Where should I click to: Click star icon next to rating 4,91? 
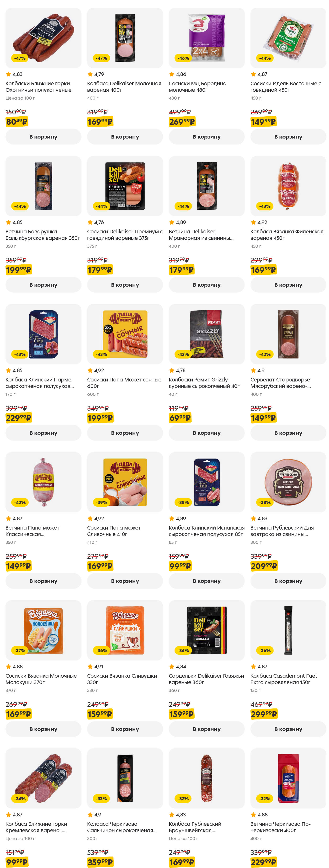point(90,666)
